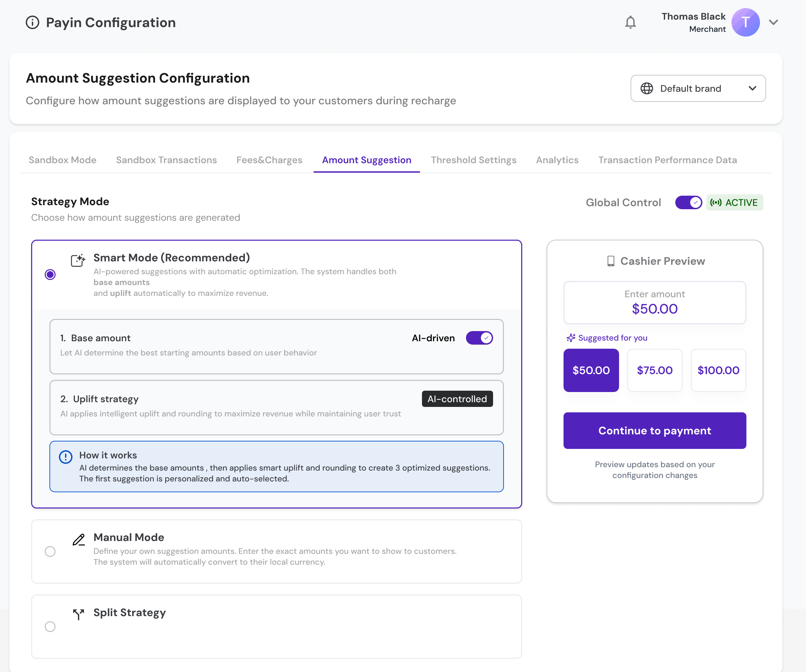Toggle the Global Control switch
Screen dimensions: 806x672
tap(688, 203)
